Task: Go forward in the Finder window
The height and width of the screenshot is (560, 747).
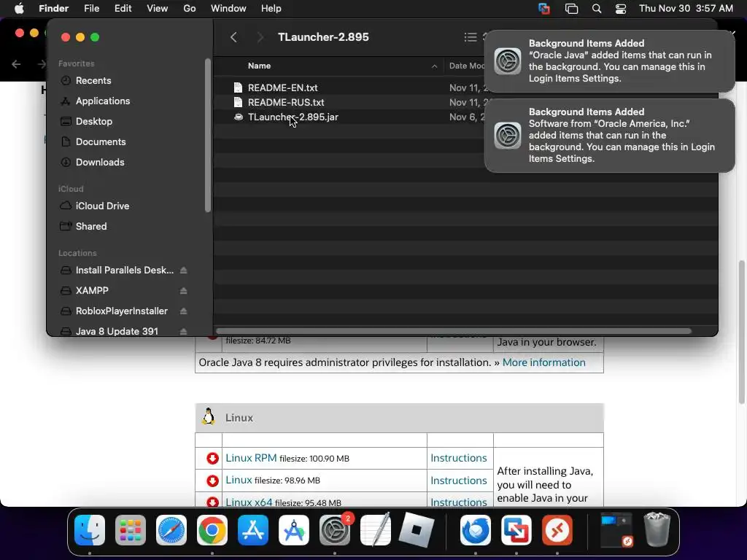Action: [260, 37]
